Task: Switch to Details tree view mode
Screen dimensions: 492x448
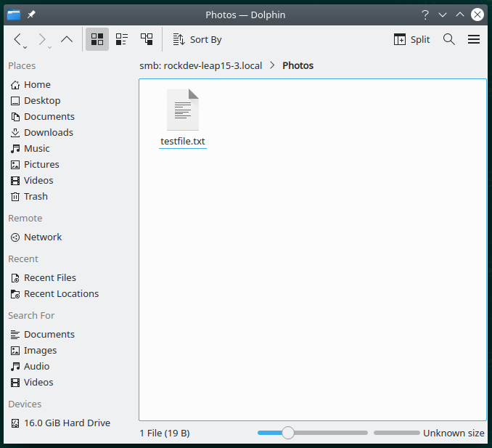Action: [147, 39]
